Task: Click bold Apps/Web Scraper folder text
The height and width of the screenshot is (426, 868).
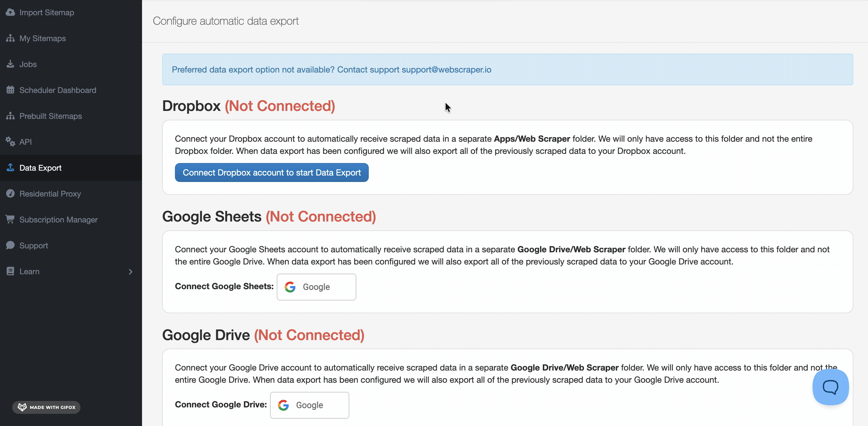Action: coord(532,139)
